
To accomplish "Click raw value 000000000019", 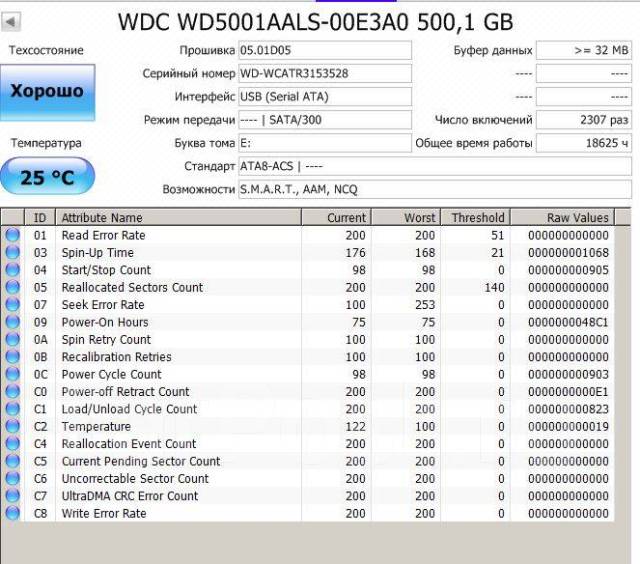I will pyautogui.click(x=568, y=426).
